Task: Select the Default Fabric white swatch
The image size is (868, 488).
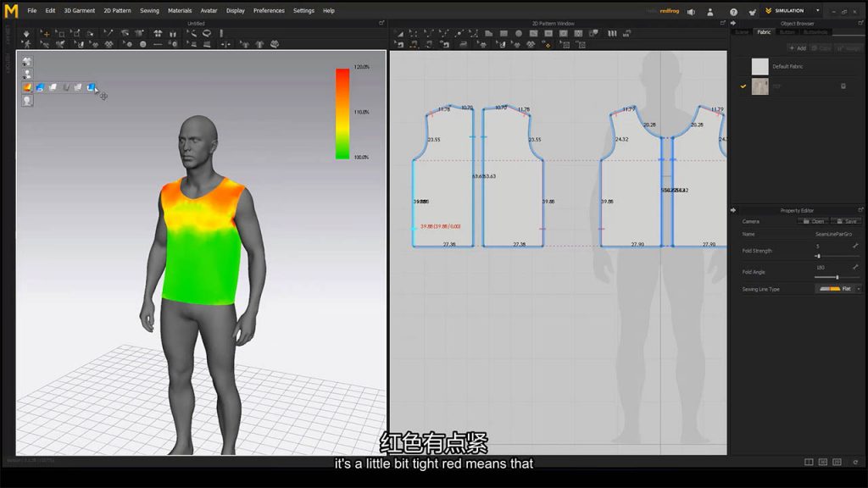Action: (x=760, y=66)
